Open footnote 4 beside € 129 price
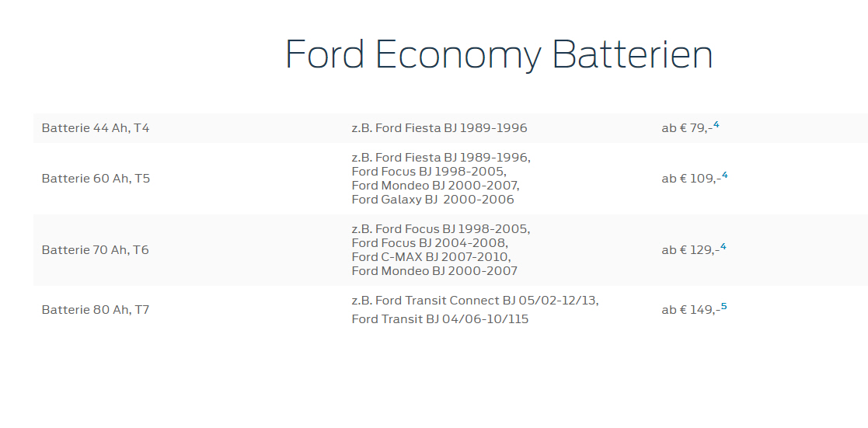This screenshot has width=868, height=428. coord(723,247)
